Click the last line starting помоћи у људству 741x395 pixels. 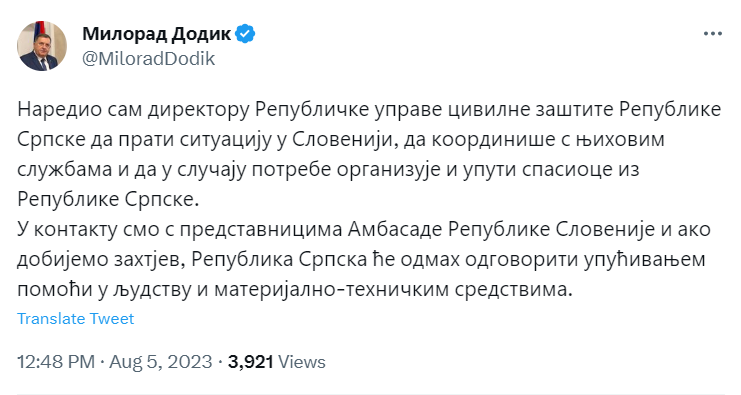pos(295,289)
